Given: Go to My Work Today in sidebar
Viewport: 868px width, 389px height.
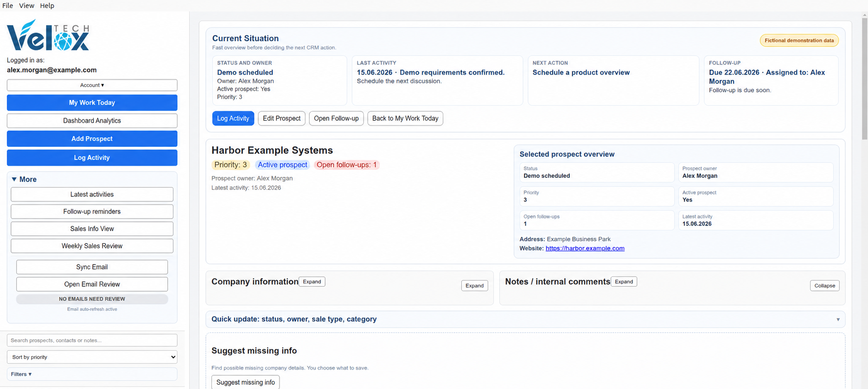Looking at the screenshot, I should click(x=92, y=103).
